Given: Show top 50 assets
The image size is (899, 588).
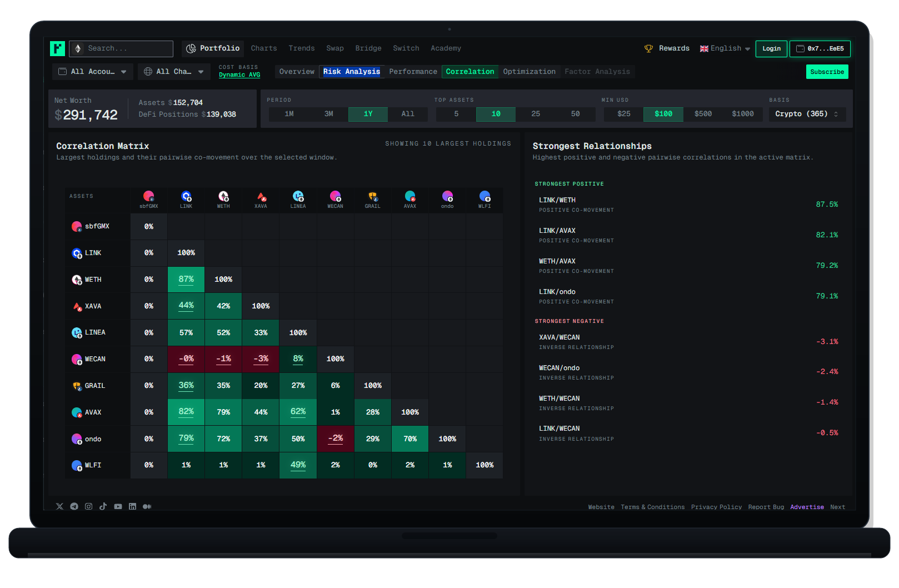Looking at the screenshot, I should pyautogui.click(x=575, y=114).
